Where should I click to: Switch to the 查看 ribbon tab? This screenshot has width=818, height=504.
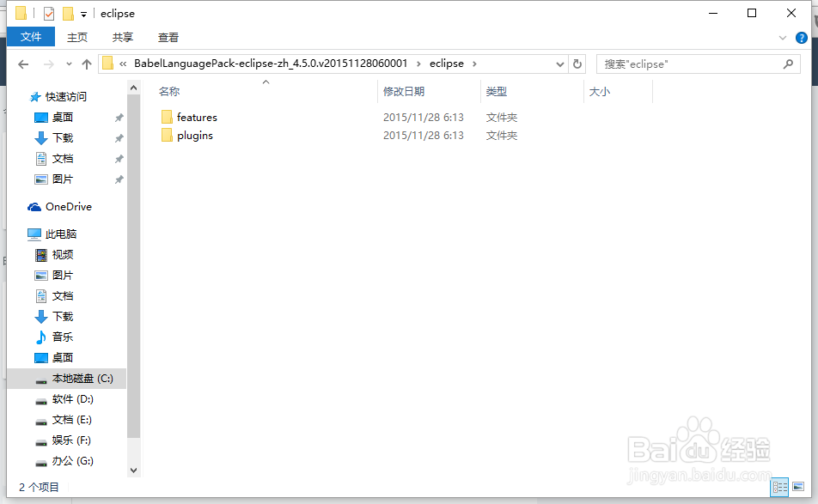168,37
